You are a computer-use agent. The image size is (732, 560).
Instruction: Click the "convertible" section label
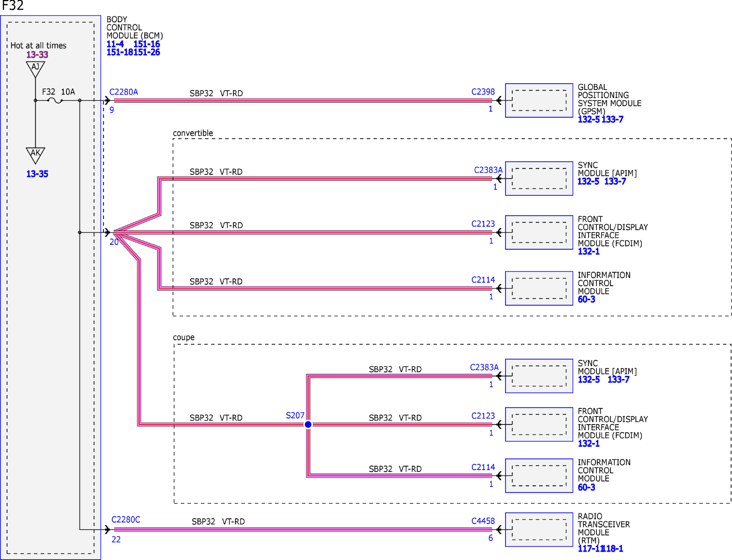193,133
